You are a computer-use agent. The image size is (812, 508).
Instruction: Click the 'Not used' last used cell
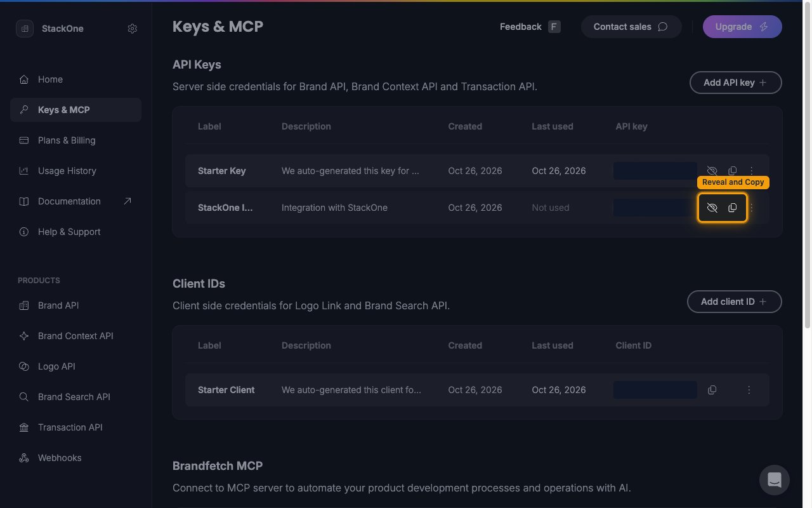tap(550, 208)
